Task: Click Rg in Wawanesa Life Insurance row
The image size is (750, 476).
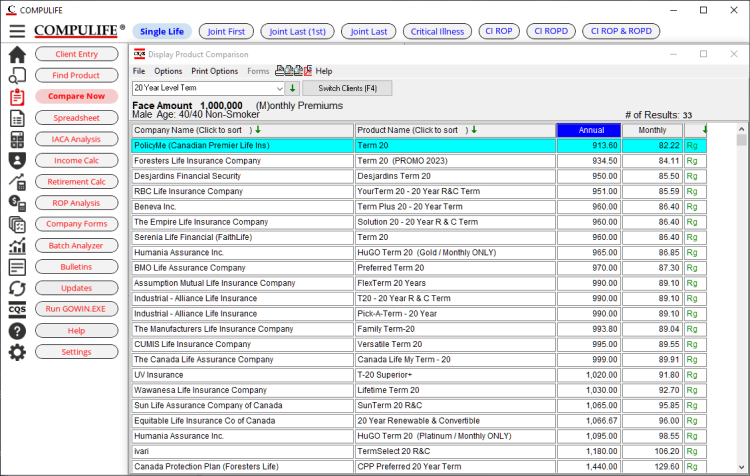Action: pyautogui.click(x=692, y=390)
